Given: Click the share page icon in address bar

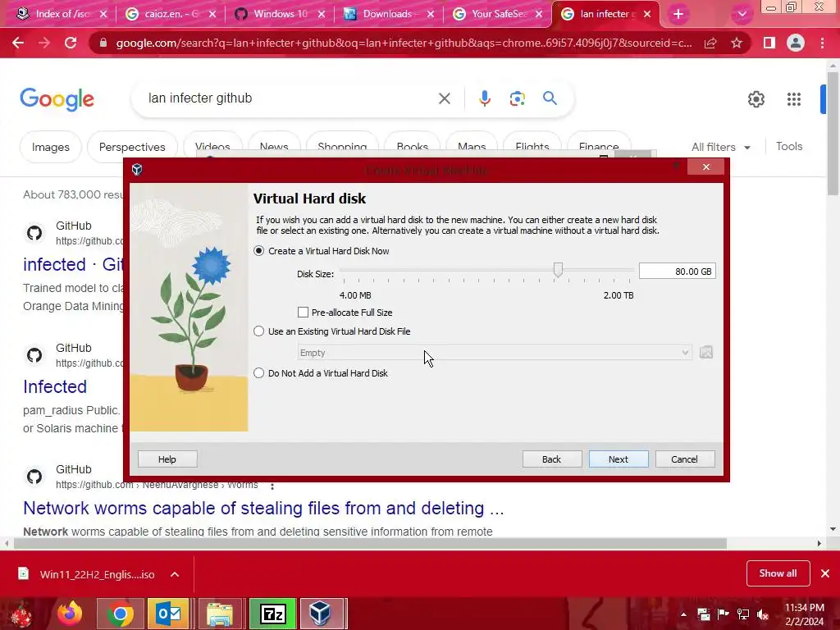Looking at the screenshot, I should (710, 43).
